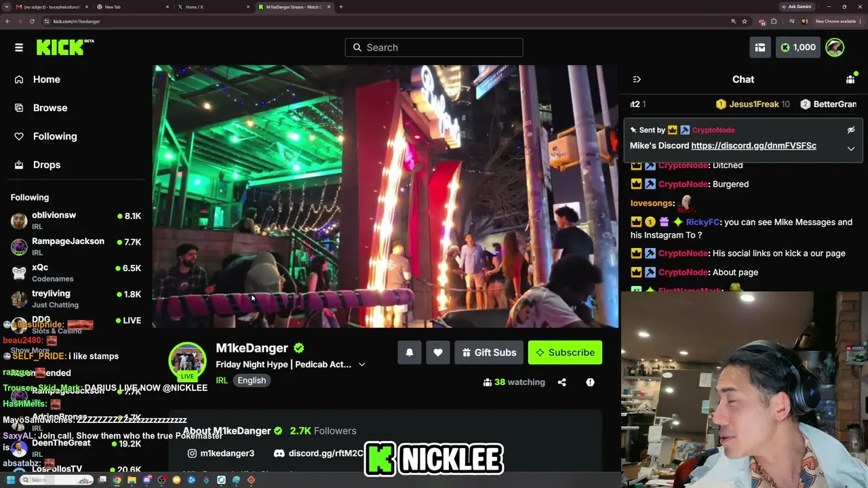Open Discord from the taskbar
The height and width of the screenshot is (488, 868).
[147, 480]
